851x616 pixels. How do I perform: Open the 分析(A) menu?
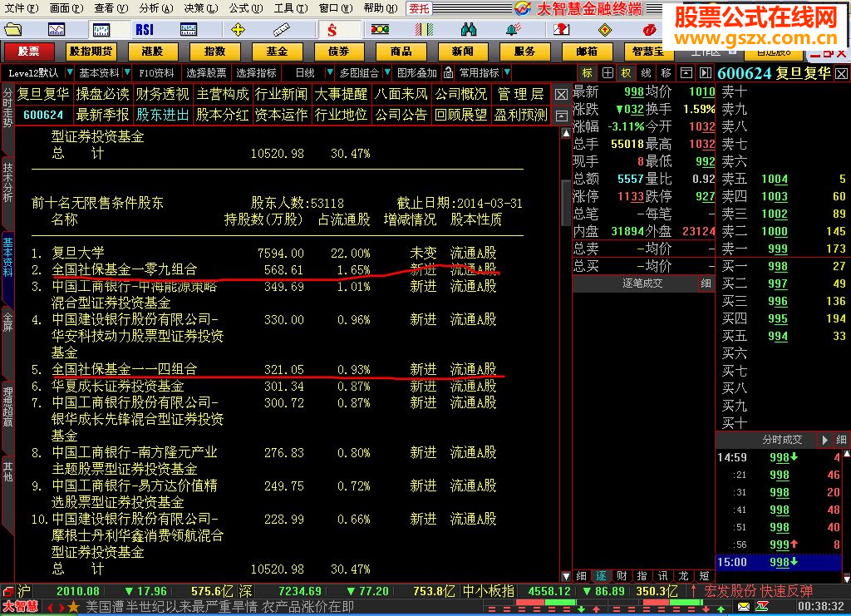click(155, 8)
